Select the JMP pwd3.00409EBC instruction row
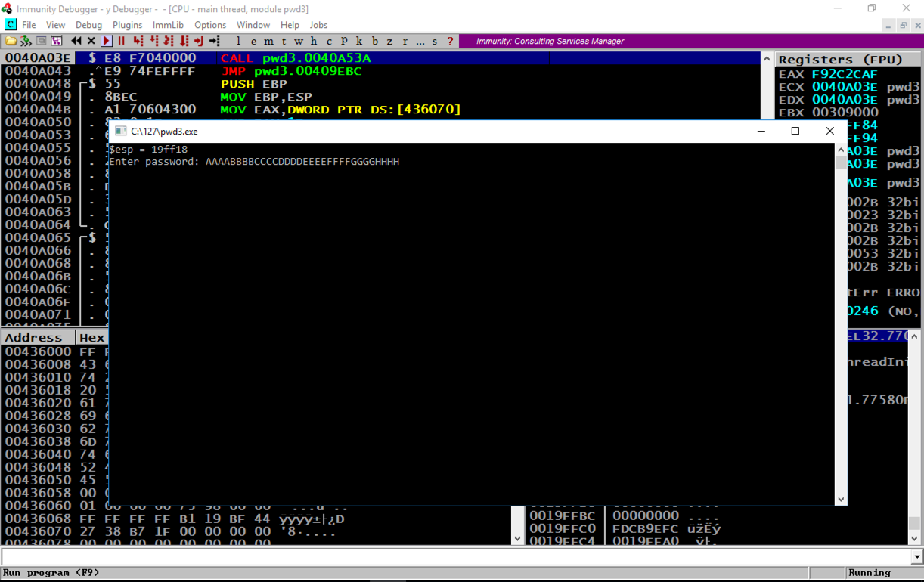Screen dimensions: 924x582 [380, 71]
